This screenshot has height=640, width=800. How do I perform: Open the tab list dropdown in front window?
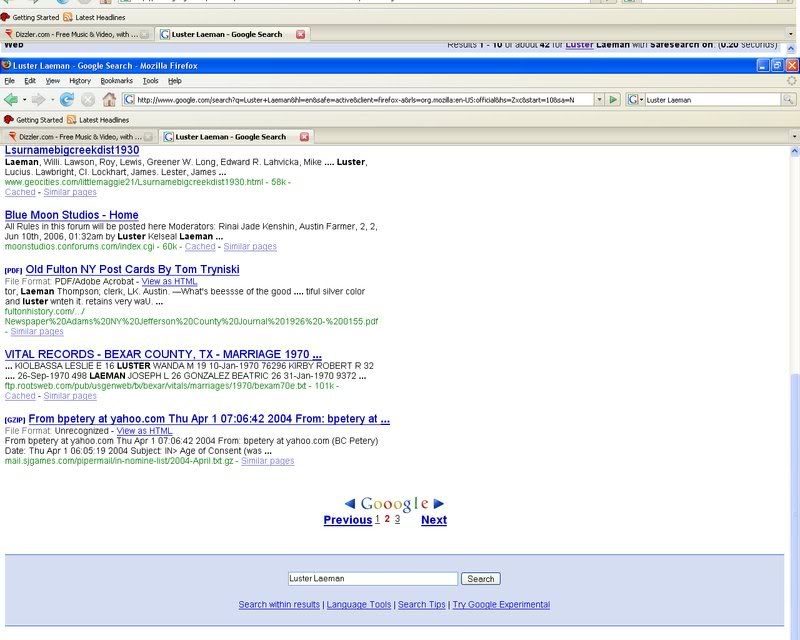794,137
